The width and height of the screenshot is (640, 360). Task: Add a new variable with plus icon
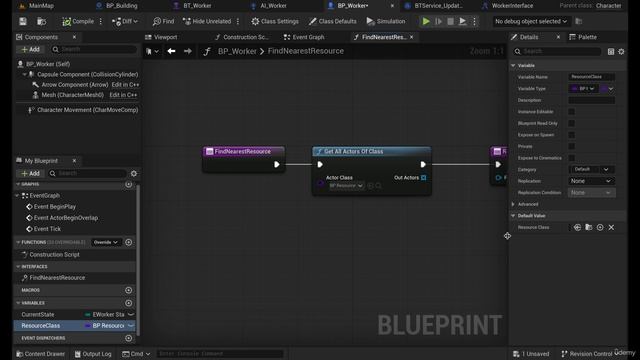(x=129, y=303)
